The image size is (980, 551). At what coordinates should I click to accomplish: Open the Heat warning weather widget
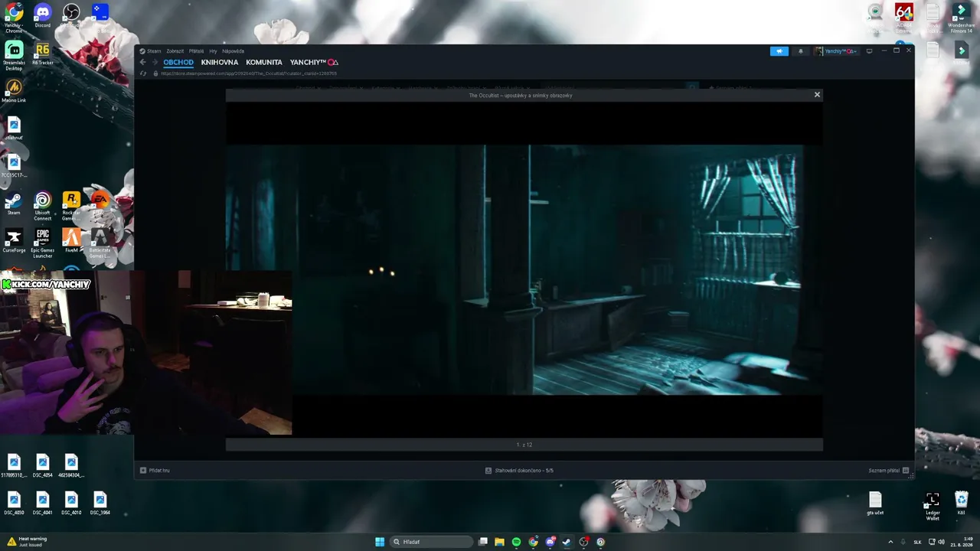click(28, 542)
